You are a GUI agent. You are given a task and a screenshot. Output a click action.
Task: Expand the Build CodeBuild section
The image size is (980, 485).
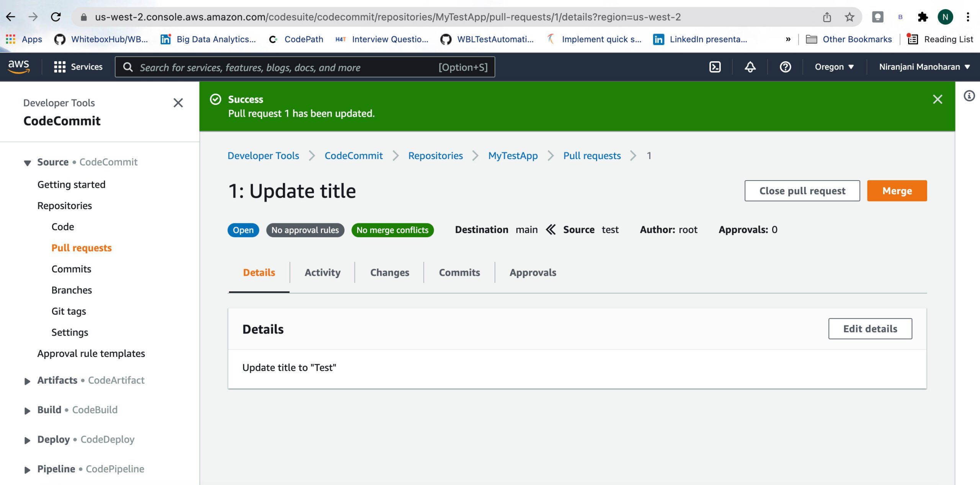tap(27, 410)
